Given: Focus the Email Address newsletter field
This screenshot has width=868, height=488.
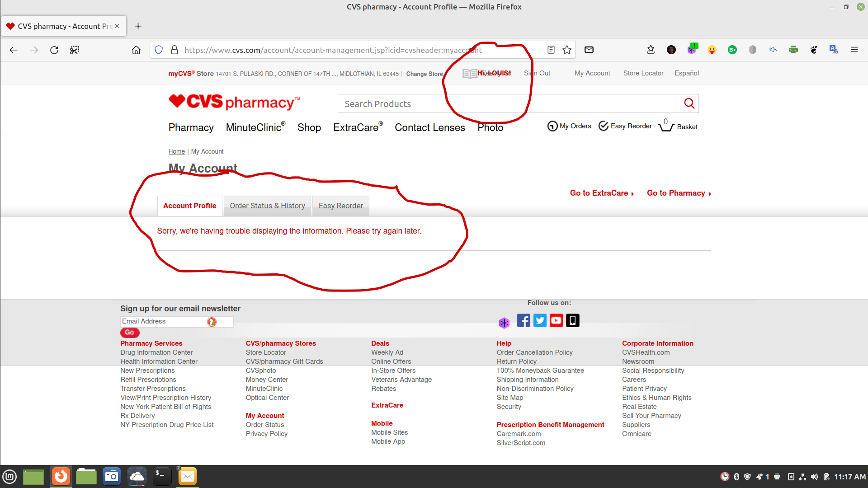Looking at the screenshot, I should click(177, 321).
